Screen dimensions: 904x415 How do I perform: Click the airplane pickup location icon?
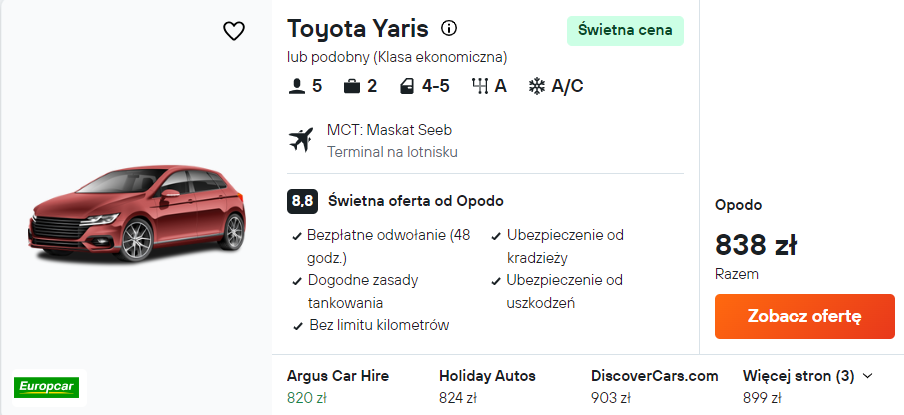point(301,140)
